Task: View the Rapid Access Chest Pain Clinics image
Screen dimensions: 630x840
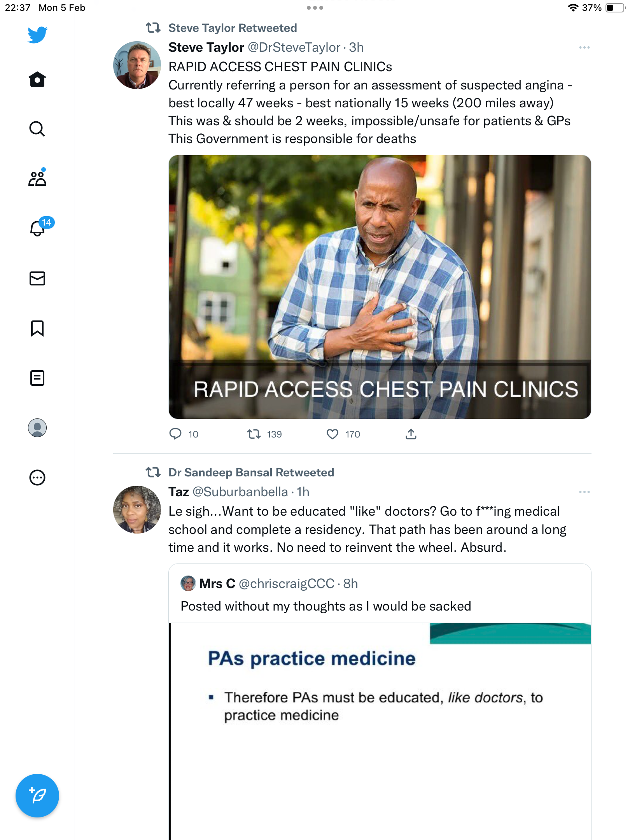Action: pyautogui.click(x=380, y=287)
